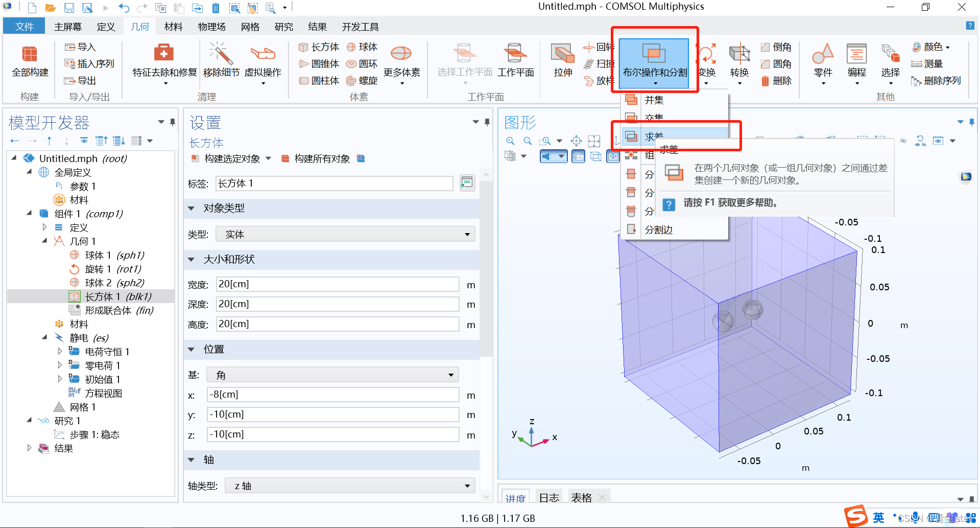Open the 基 (base) combo box showing 角
Image resolution: width=980 pixels, height=528 pixels.
332,375
